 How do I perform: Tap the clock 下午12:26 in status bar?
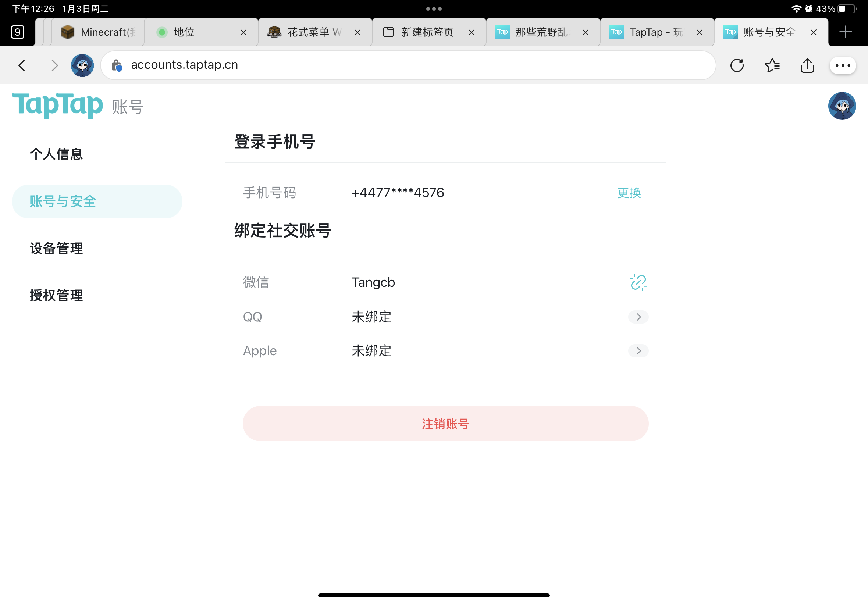[33, 9]
